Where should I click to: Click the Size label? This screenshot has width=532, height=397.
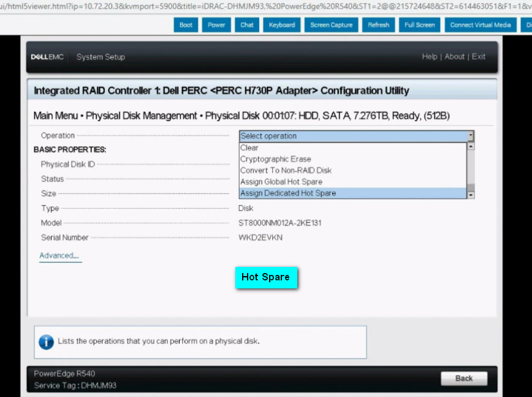click(48, 193)
